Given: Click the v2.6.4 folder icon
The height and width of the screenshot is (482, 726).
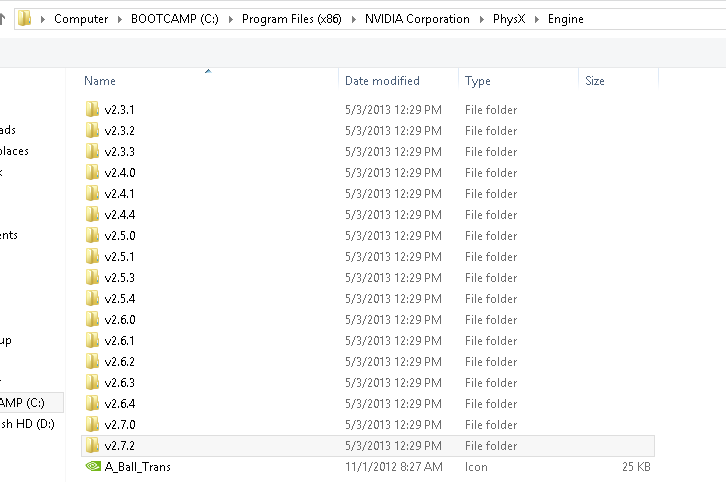Looking at the screenshot, I should 92,403.
